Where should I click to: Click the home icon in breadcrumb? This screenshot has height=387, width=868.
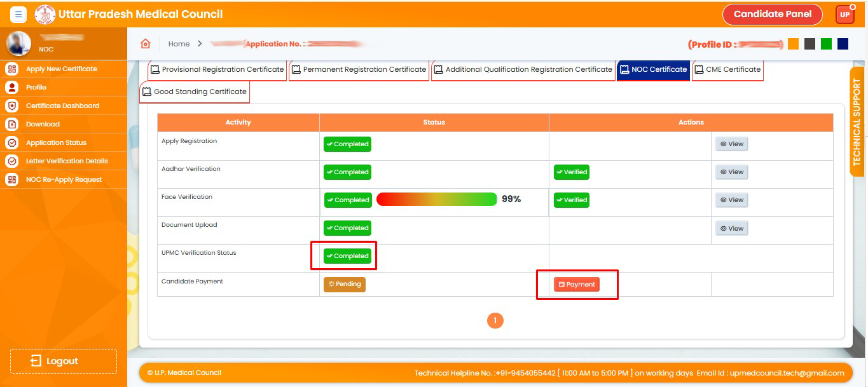[x=146, y=44]
